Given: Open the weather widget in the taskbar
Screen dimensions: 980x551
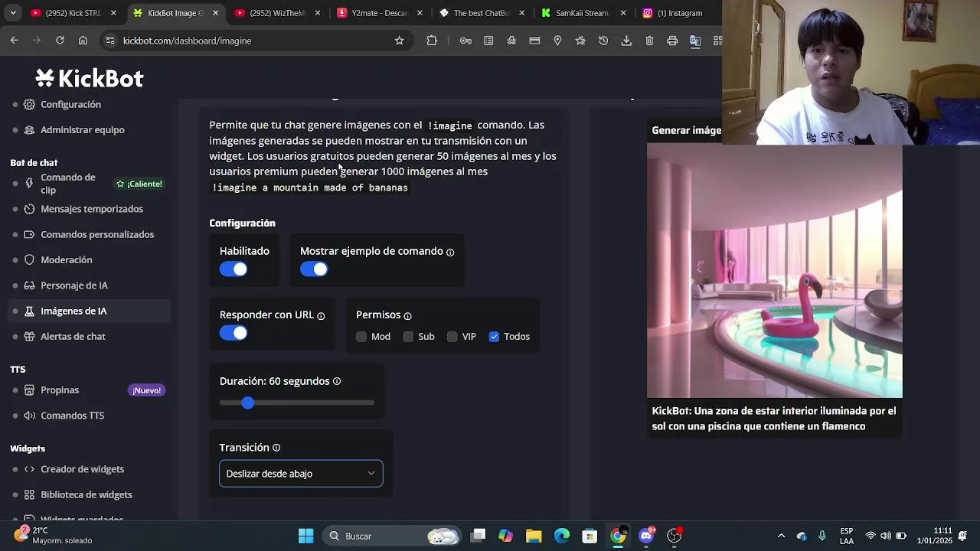Looking at the screenshot, I should click(54, 536).
